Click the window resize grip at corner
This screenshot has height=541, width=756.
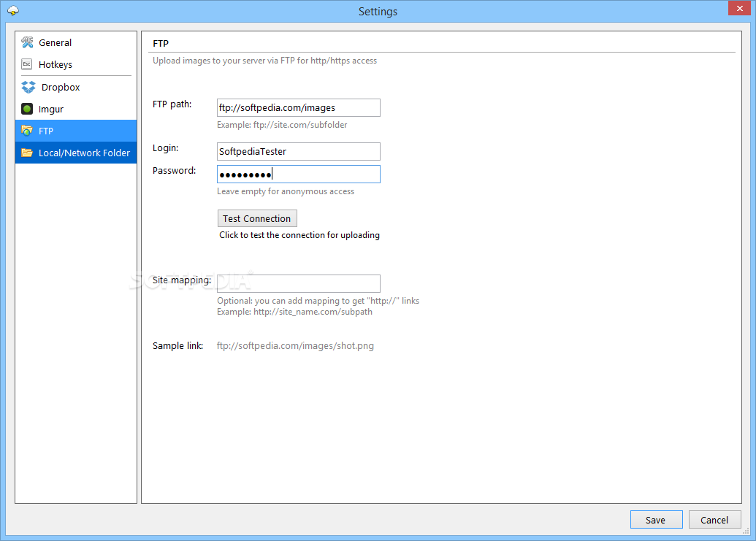click(x=745, y=531)
